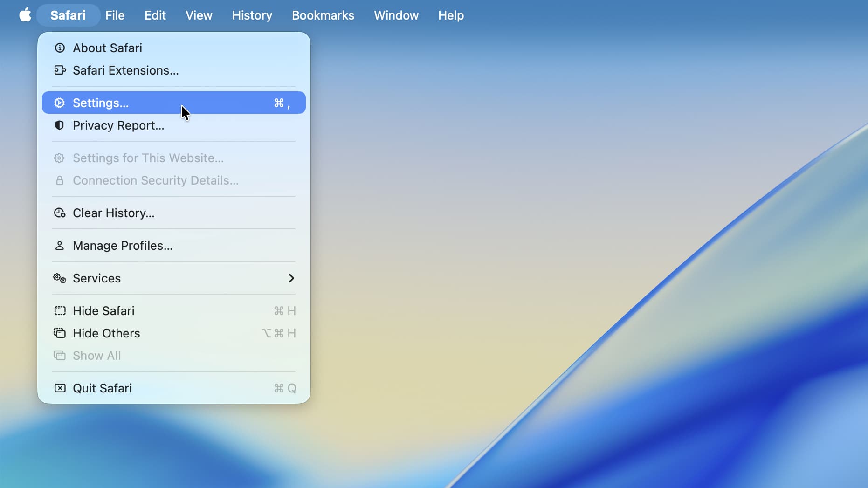Click the ⌘H shortcut beside Hide Safari

pos(285,311)
